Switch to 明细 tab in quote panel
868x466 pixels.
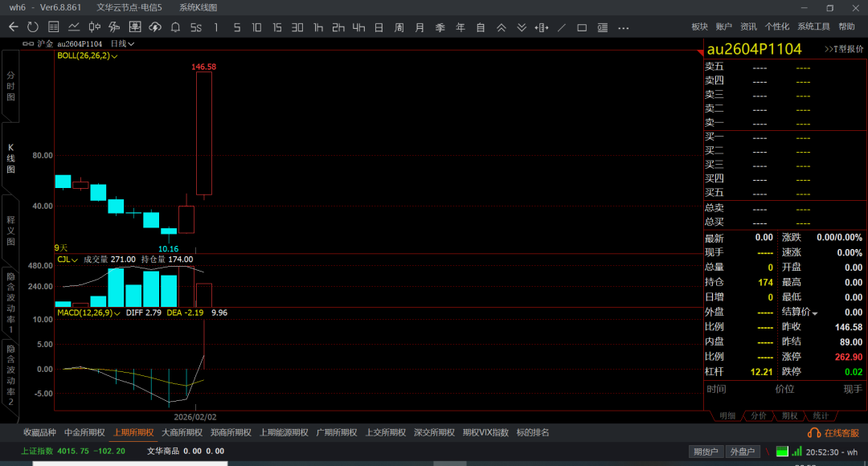click(x=727, y=415)
